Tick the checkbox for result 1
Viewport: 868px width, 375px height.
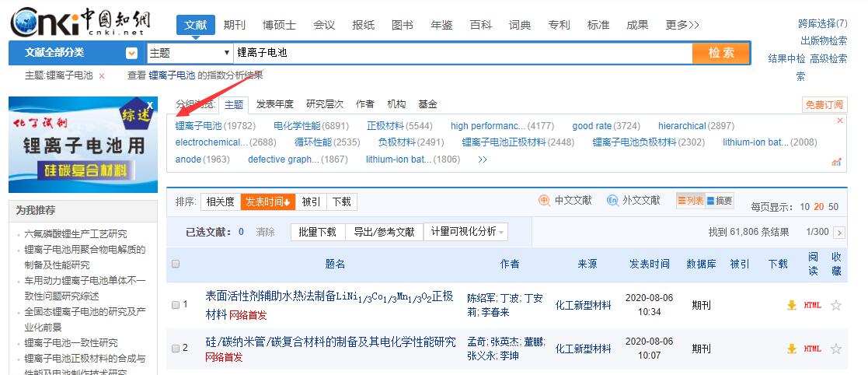point(176,305)
